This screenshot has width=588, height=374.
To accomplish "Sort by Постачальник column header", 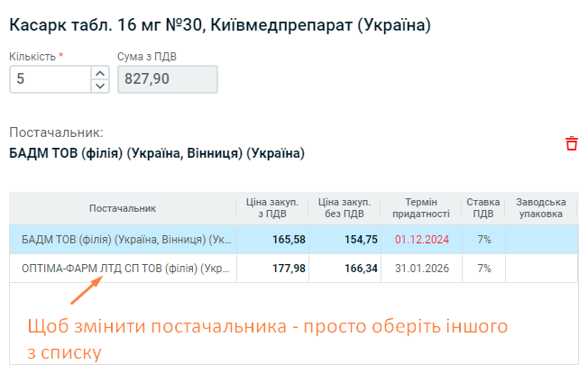I will pos(123,208).
